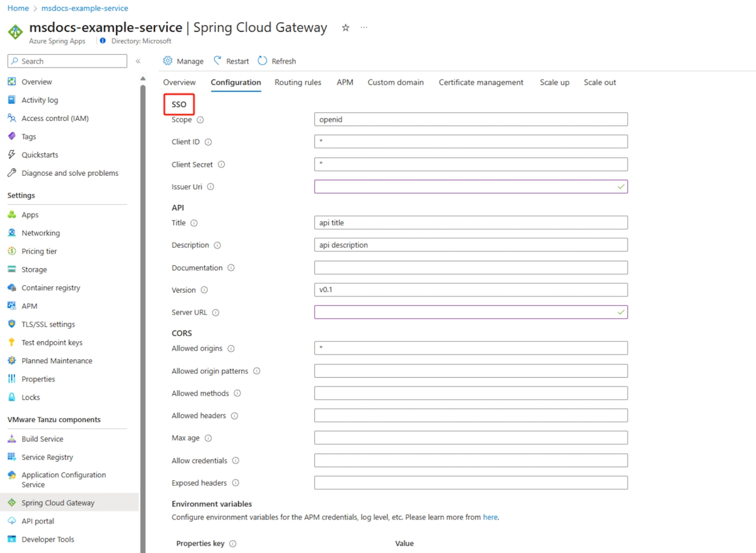Click the Diagnose and solve problems wrench icon
Screen dimensions: 756x553
click(x=11, y=173)
